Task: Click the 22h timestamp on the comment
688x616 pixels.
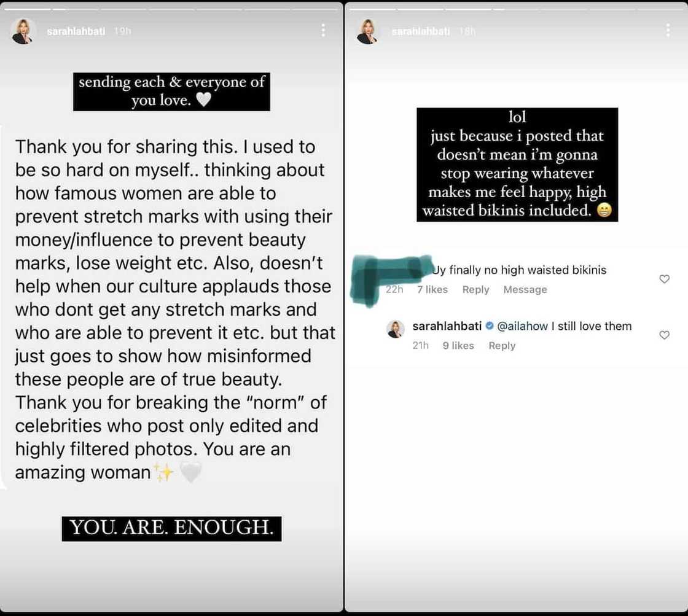Action: click(394, 289)
